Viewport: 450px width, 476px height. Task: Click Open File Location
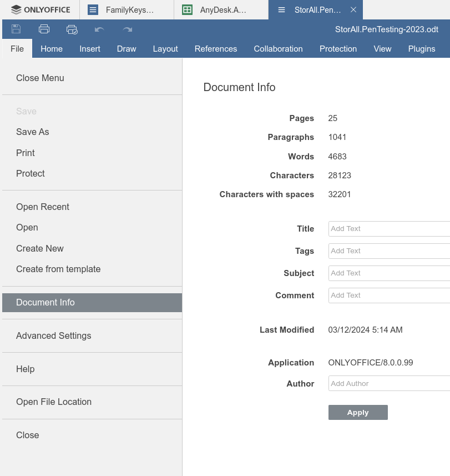(x=92, y=402)
